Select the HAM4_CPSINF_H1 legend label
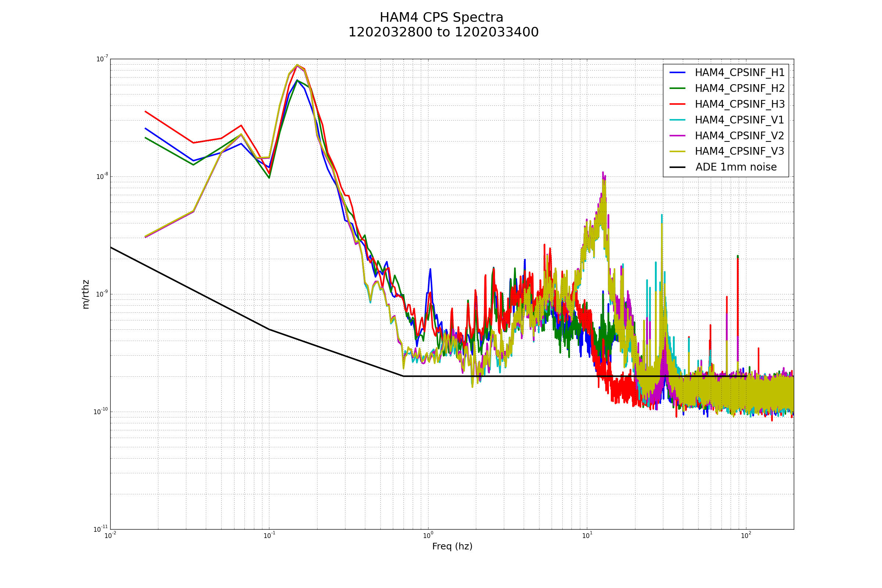882x588 pixels. (739, 73)
